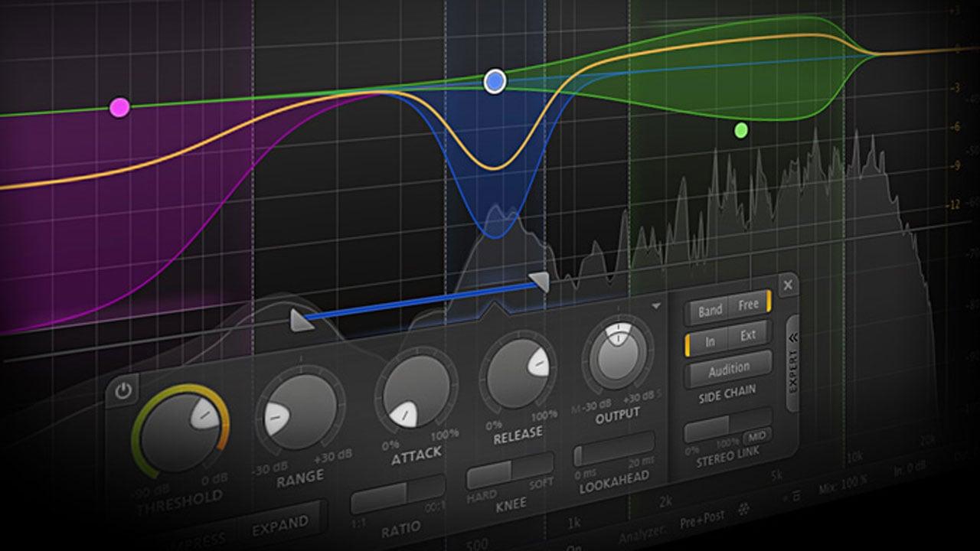Click the analyzer display icon beside the snowflake
980x551 pixels.
pos(796,497)
